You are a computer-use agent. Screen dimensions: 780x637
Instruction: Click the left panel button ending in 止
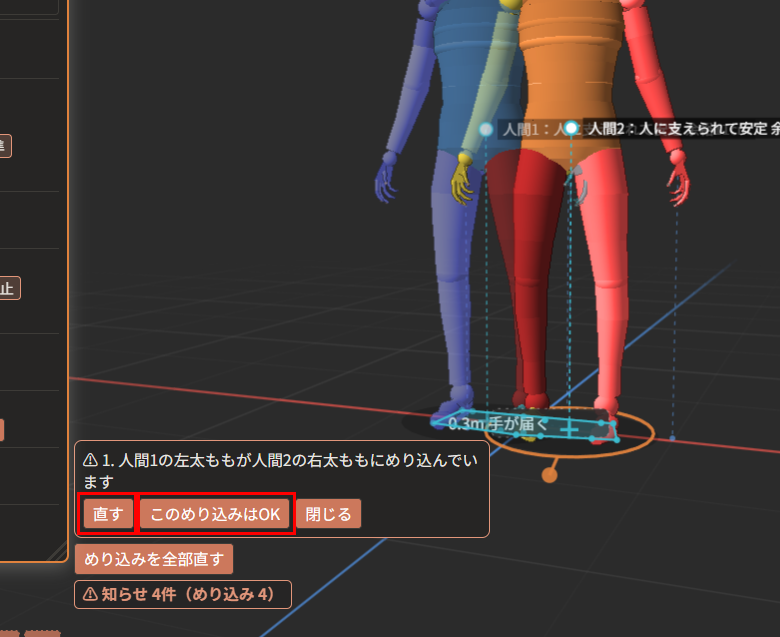click(x=9, y=288)
